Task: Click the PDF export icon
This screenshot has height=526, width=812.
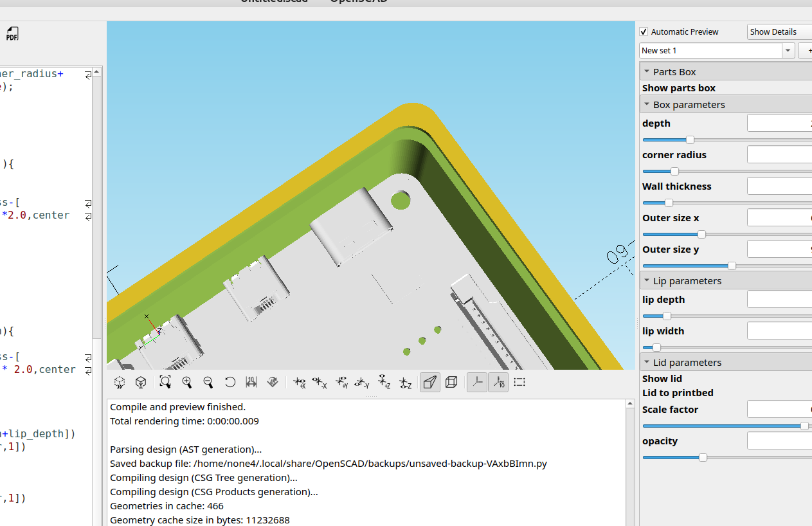Action: coord(12,33)
